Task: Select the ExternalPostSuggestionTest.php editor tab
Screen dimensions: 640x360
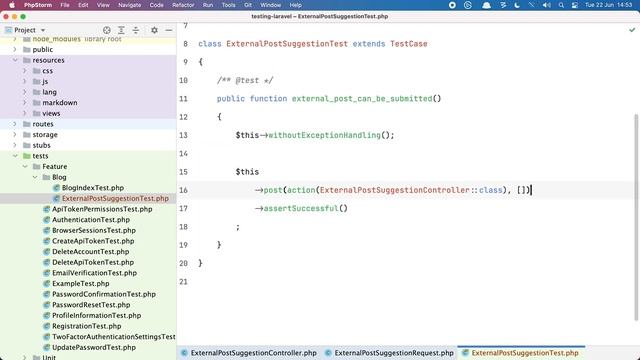Action: pyautogui.click(x=521, y=353)
